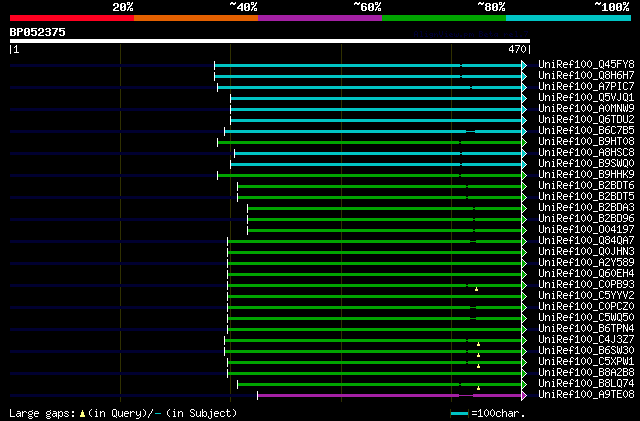
Task: Select the UniRef100_Q60EH4 label
Action: coord(586,274)
